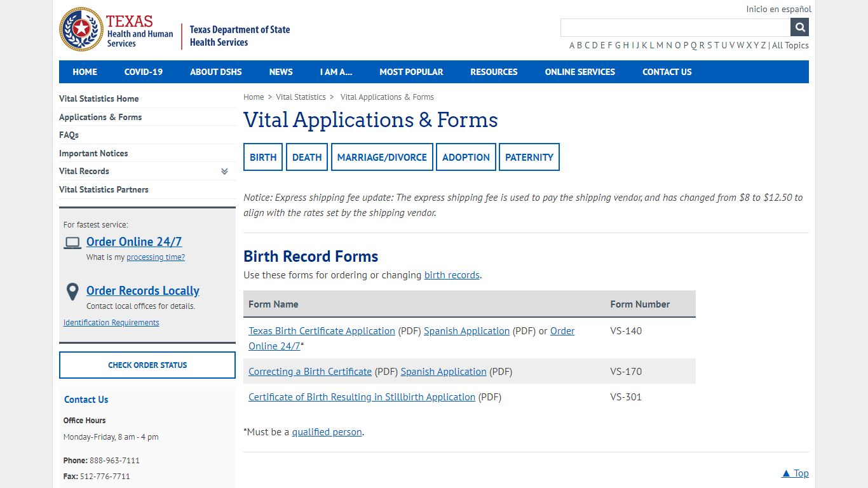
Task: Click the Top arrow at page bottom
Action: [x=794, y=473]
